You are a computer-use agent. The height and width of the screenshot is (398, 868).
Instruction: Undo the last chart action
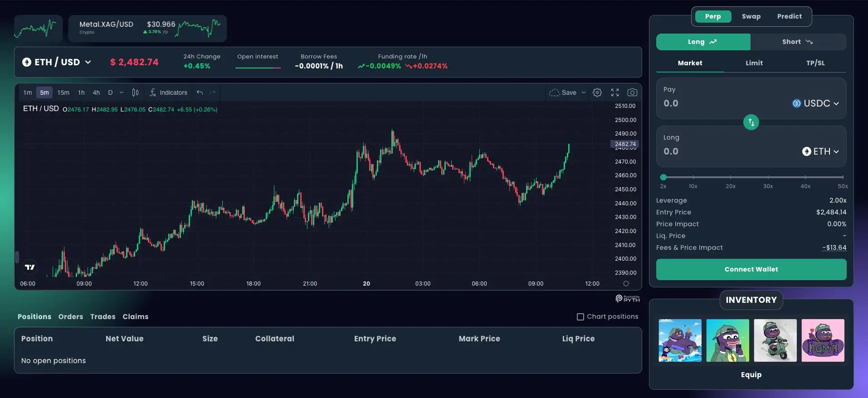[200, 92]
